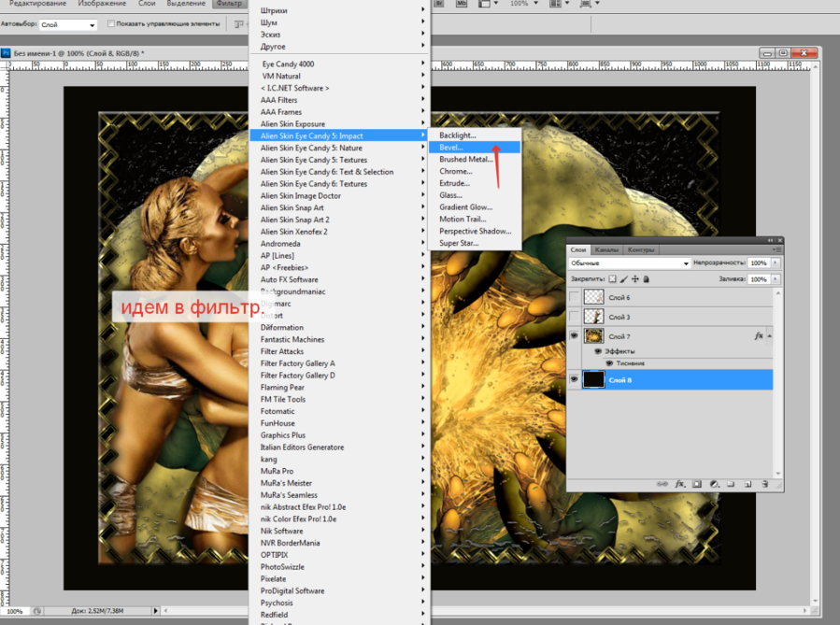840x625 pixels.
Task: Open the arrange documents icon in application bar
Action: pyautogui.click(x=555, y=3)
